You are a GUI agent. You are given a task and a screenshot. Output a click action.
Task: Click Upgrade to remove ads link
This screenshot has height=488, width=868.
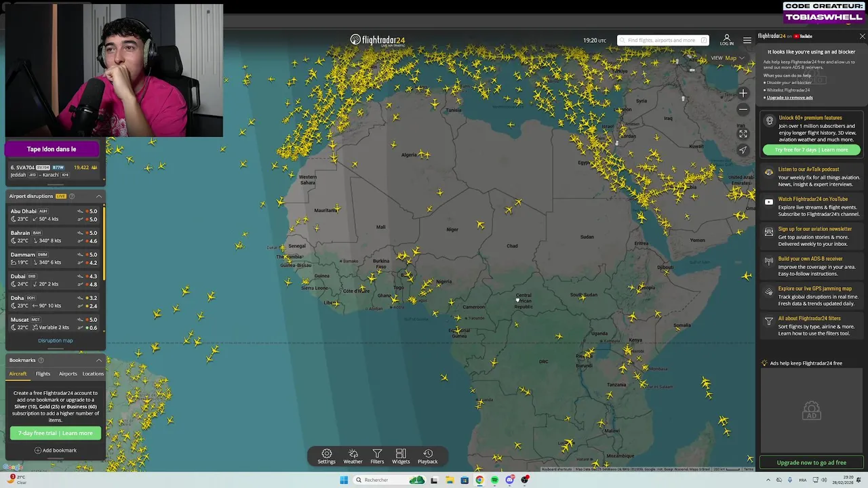tap(790, 98)
